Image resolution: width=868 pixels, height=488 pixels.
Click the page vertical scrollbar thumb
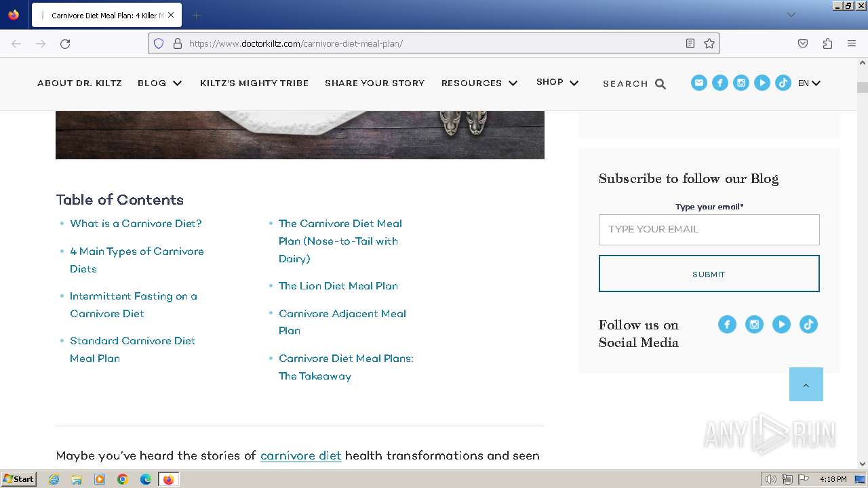point(863,87)
